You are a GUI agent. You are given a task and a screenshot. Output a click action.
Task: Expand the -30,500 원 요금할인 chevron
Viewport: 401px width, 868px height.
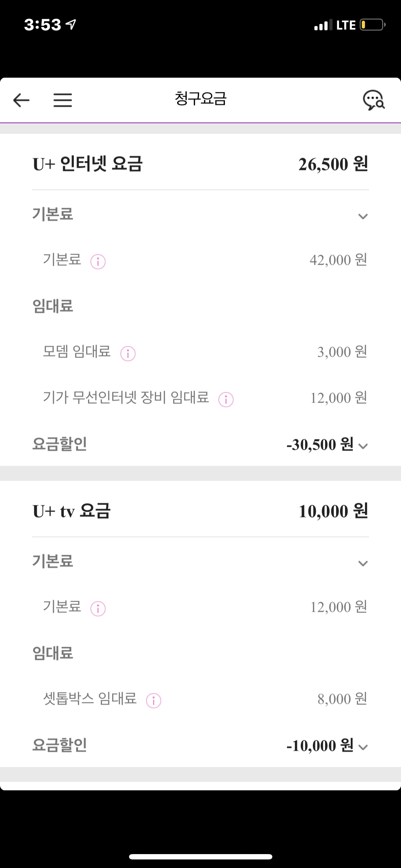363,446
